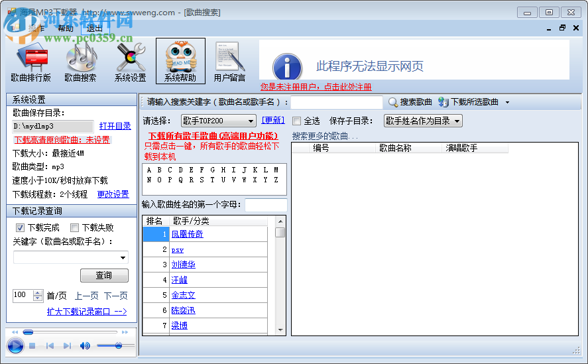This screenshot has height=364, width=588.
Task: Click 扩大下载记录窗口 link
Action: click(x=87, y=312)
